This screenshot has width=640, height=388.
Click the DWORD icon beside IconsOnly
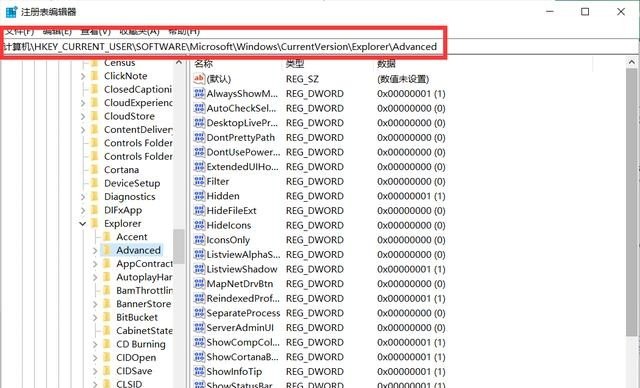[x=199, y=240]
